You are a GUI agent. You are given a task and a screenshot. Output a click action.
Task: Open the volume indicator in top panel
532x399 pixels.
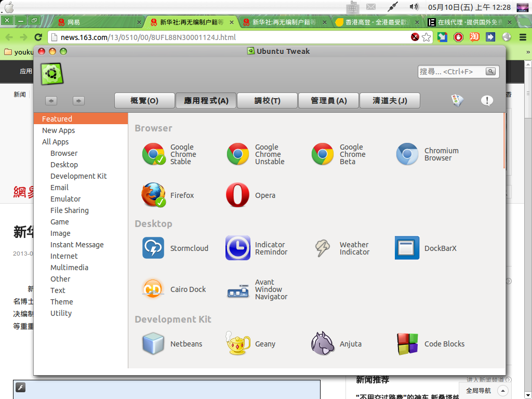[414, 7]
